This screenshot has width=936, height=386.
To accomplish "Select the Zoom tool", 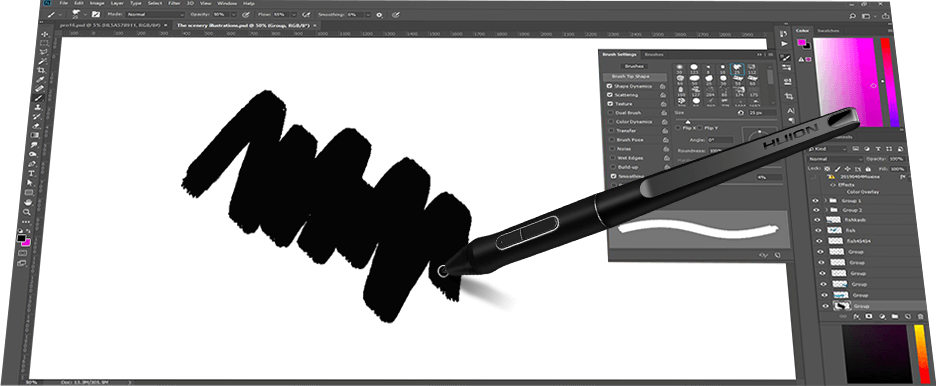I will pyautogui.click(x=27, y=212).
